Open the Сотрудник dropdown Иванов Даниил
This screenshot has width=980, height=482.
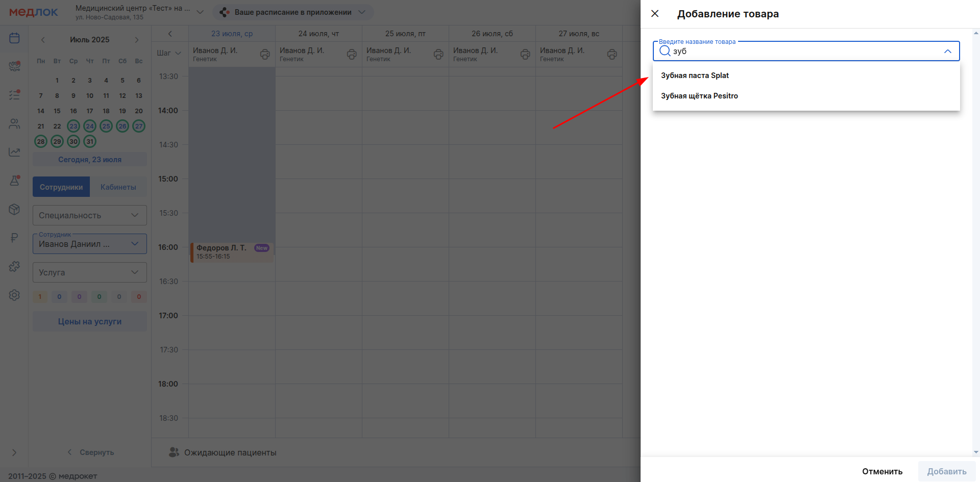(90, 244)
